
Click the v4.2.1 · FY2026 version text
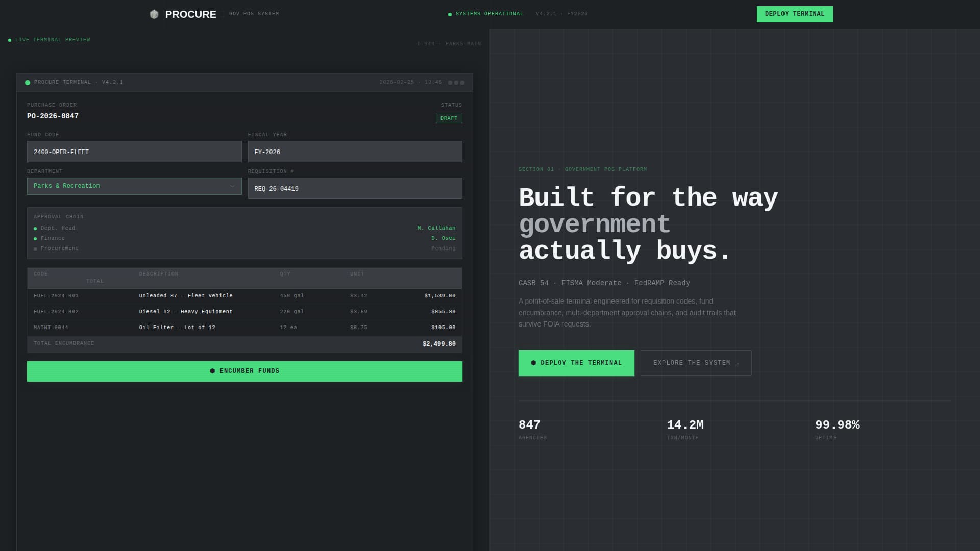561,14
